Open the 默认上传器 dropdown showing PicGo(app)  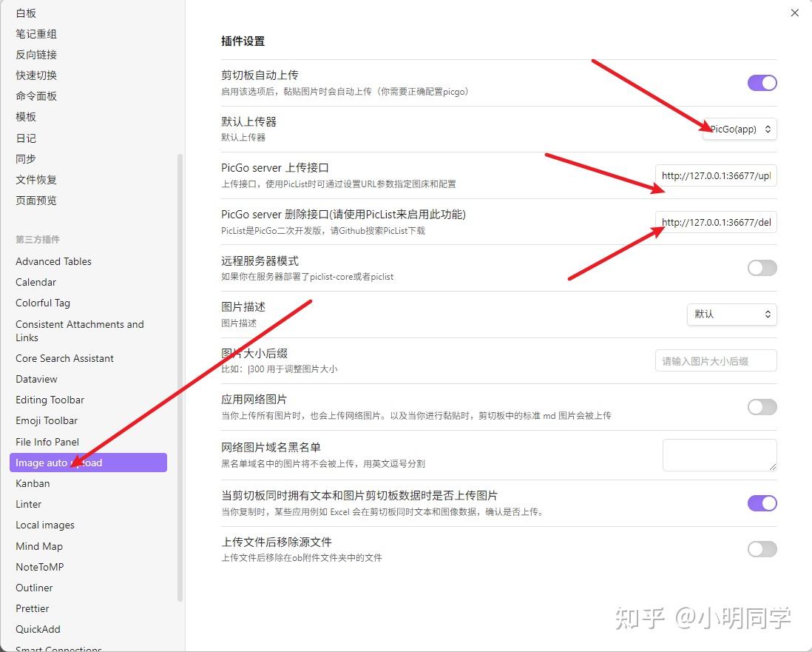(739, 129)
